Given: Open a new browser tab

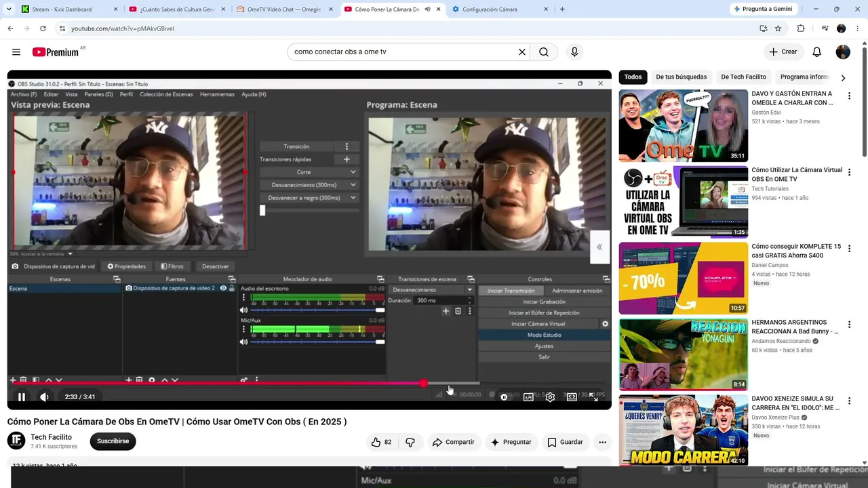Looking at the screenshot, I should pos(562,9).
